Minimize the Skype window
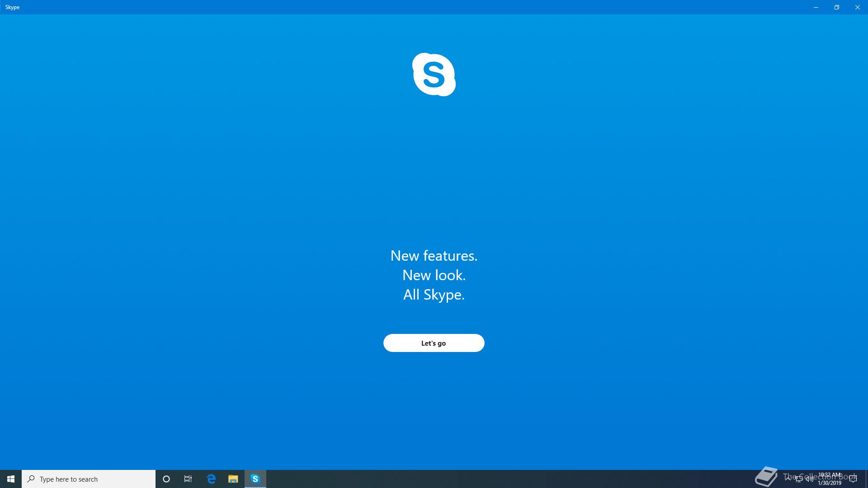The width and height of the screenshot is (868, 488). coord(816,7)
